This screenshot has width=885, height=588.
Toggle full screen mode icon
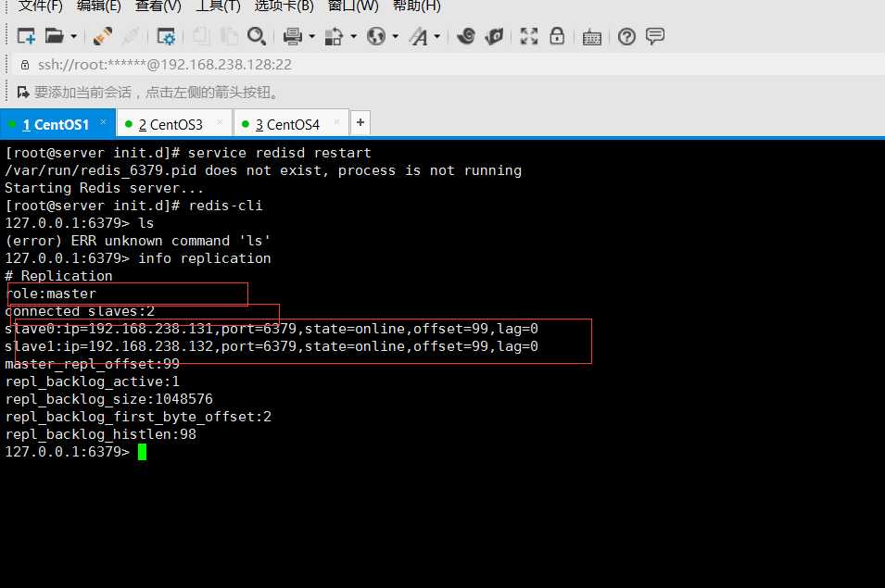coord(529,37)
